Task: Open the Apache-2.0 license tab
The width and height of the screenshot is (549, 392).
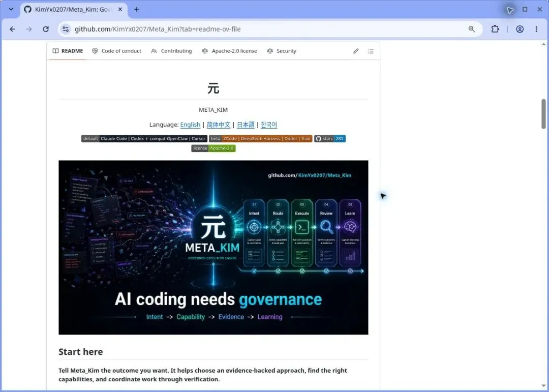Action: 229,51
